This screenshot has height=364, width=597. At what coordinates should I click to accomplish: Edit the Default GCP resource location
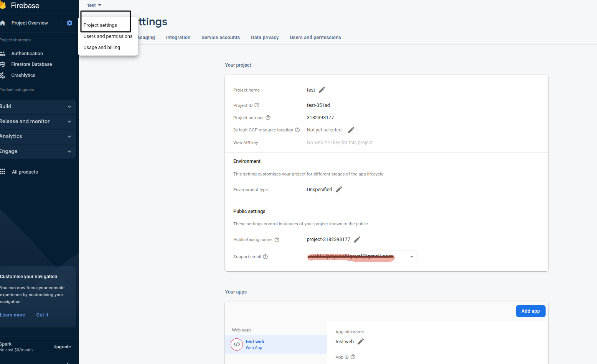pyautogui.click(x=351, y=130)
